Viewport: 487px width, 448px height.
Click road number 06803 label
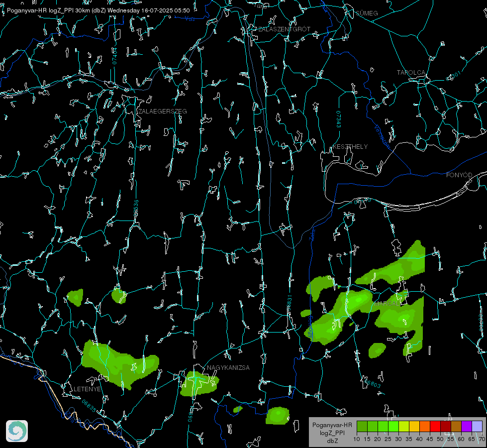tap(372, 384)
